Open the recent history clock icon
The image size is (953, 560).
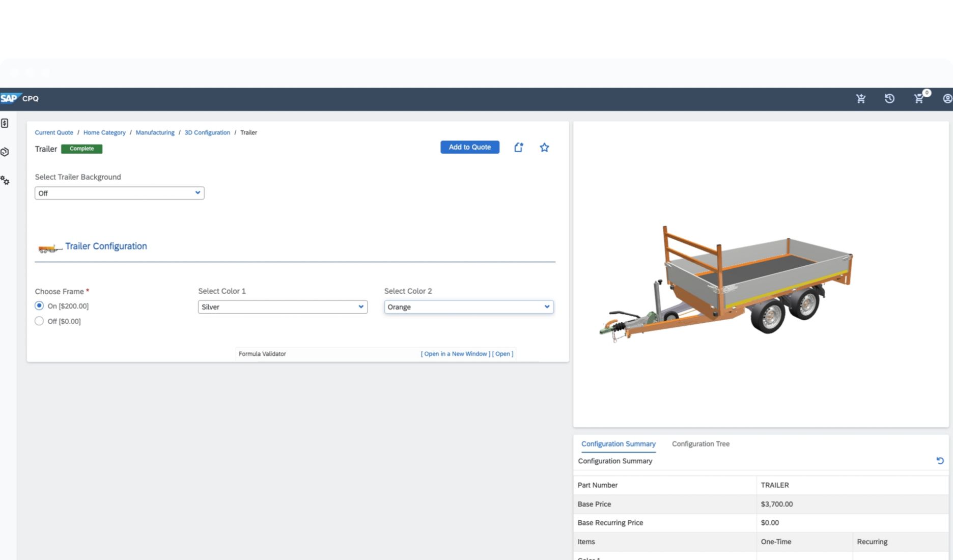[x=889, y=99]
